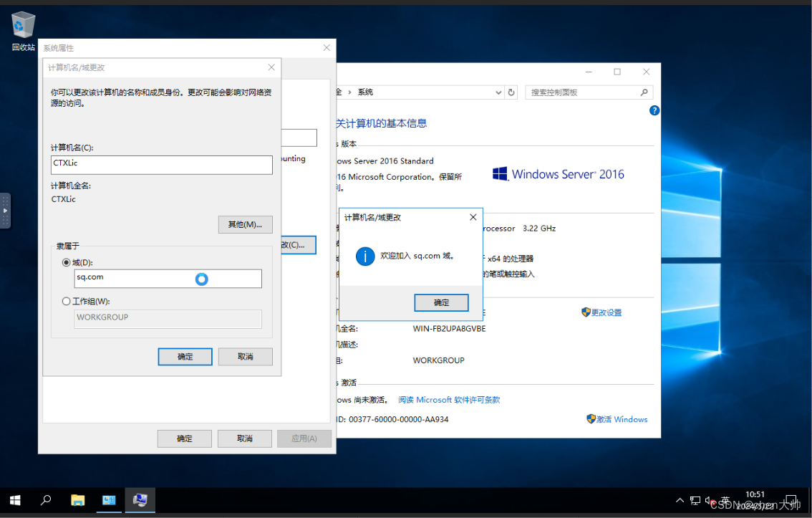Open the Recycle Bin desktop icon
The image size is (812, 518).
click(x=23, y=31)
